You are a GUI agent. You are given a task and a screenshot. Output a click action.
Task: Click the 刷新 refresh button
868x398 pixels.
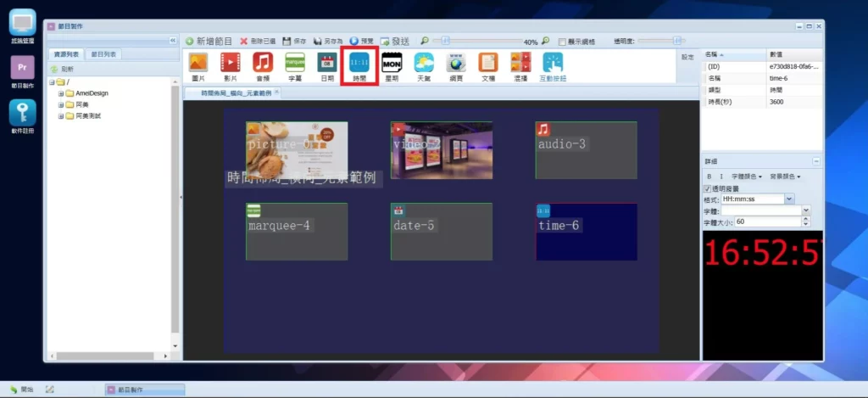click(63, 69)
